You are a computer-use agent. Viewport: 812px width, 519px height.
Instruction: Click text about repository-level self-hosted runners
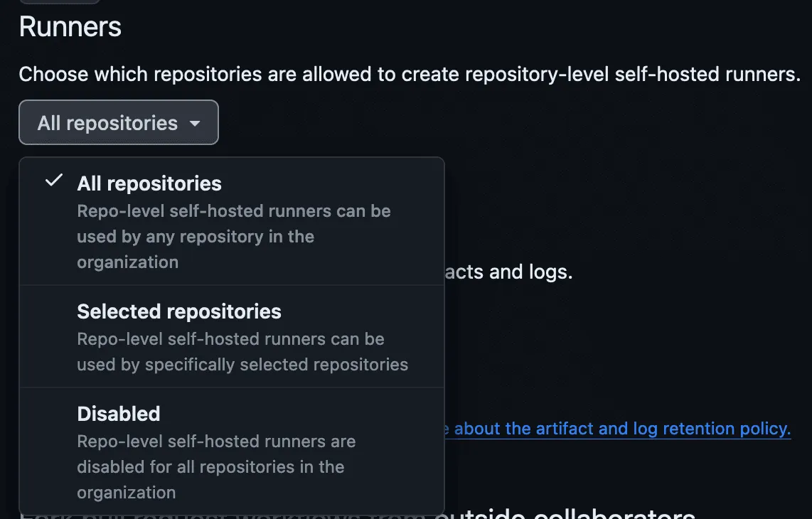[410, 74]
